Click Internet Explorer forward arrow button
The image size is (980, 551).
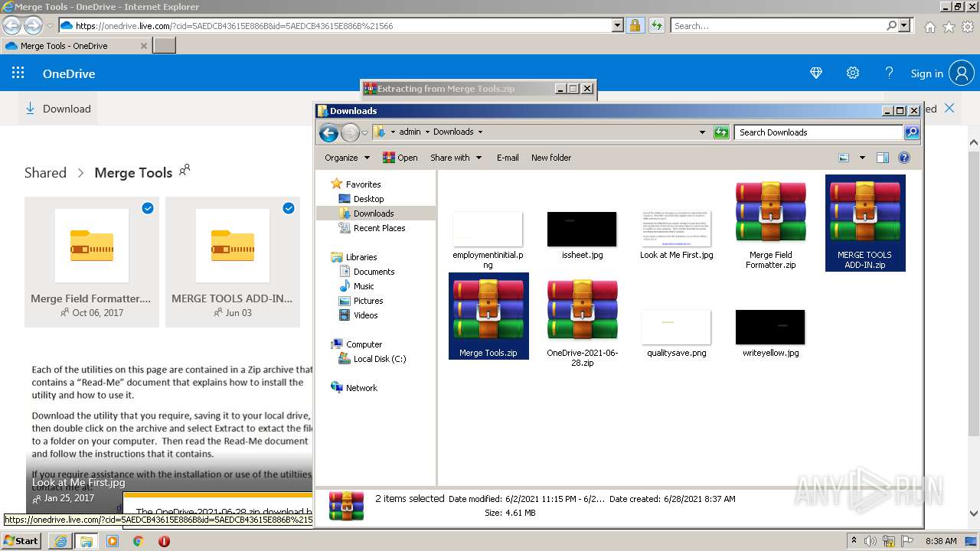tap(32, 25)
